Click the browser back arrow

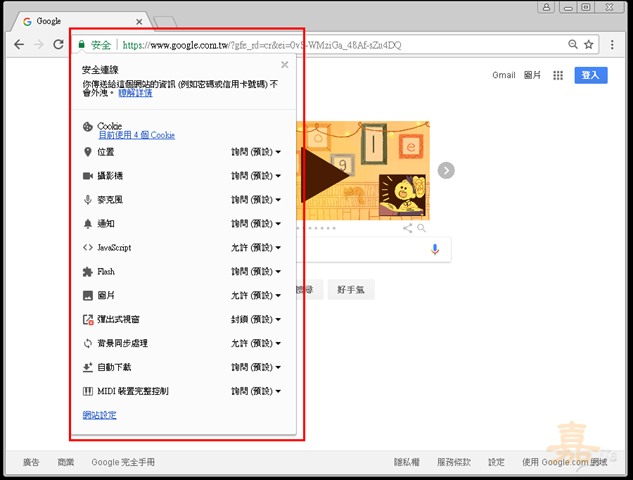coord(19,44)
